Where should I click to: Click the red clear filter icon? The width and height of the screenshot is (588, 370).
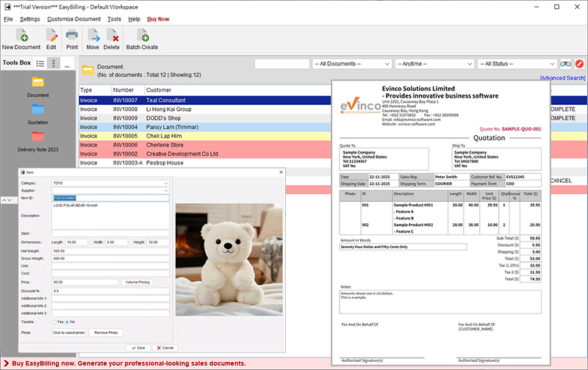click(x=579, y=64)
